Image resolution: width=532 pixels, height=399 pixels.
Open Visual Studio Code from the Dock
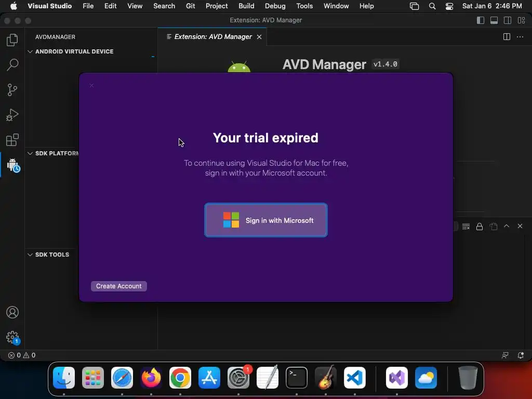click(x=355, y=378)
